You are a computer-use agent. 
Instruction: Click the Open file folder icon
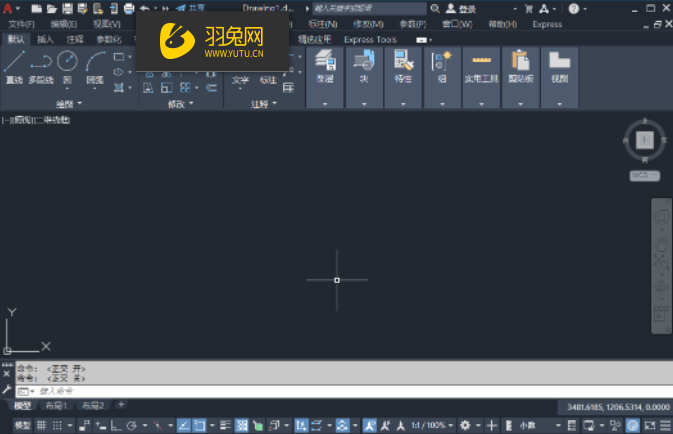coord(52,8)
